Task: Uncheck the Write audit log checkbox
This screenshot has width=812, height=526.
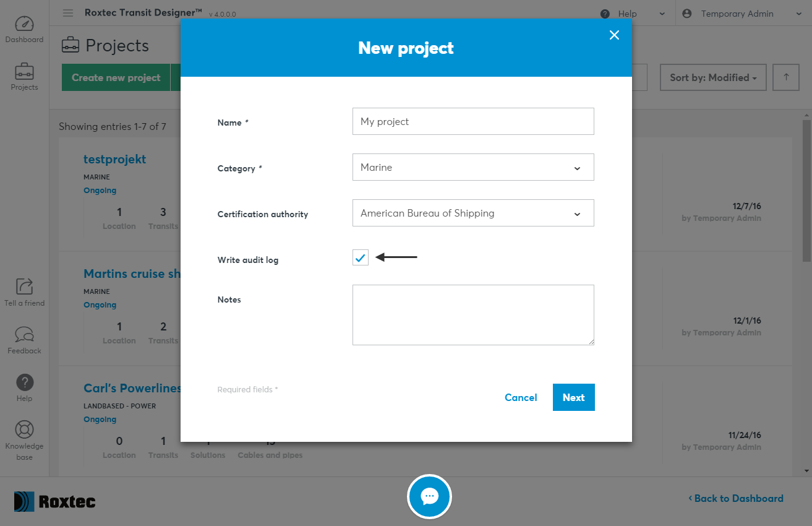Action: point(361,257)
